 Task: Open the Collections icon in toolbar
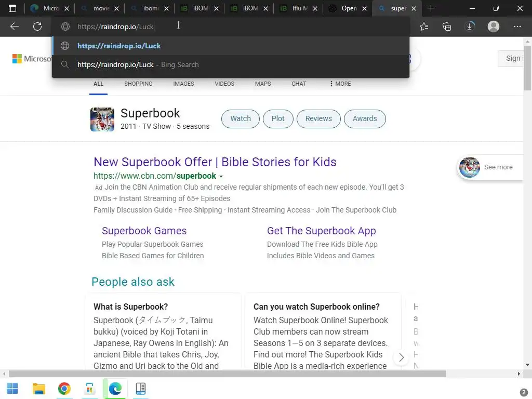coord(447,26)
